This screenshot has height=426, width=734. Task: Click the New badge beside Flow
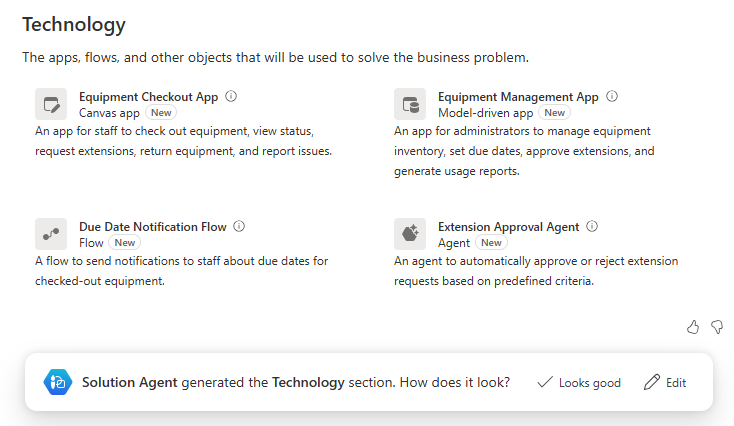click(125, 242)
